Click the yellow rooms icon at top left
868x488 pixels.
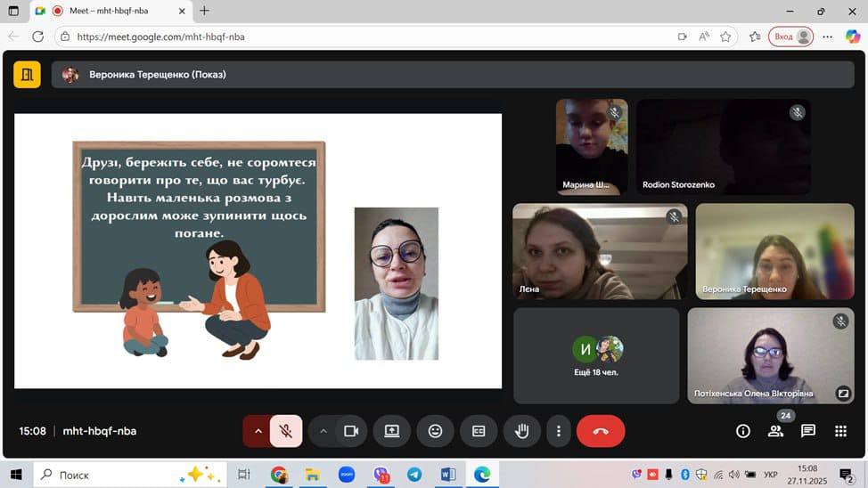click(x=27, y=75)
